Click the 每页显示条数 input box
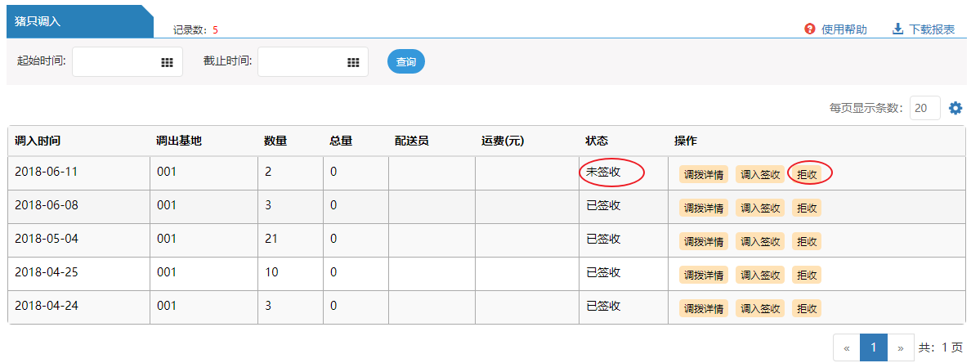The height and width of the screenshot is (363, 980). tap(924, 108)
